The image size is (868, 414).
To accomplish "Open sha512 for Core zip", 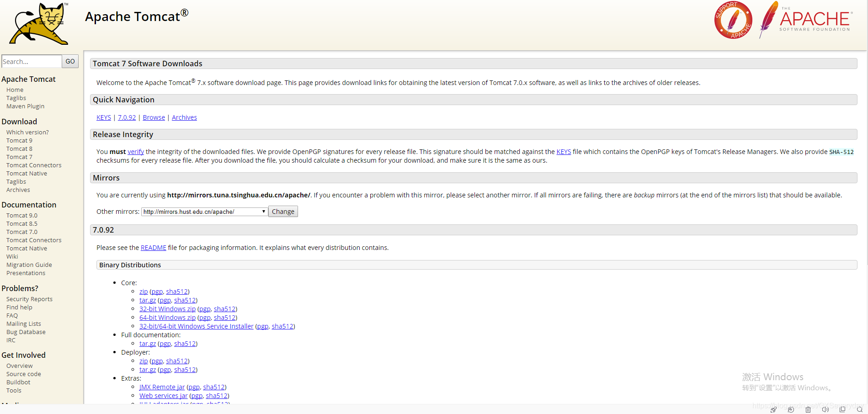I will point(177,292).
